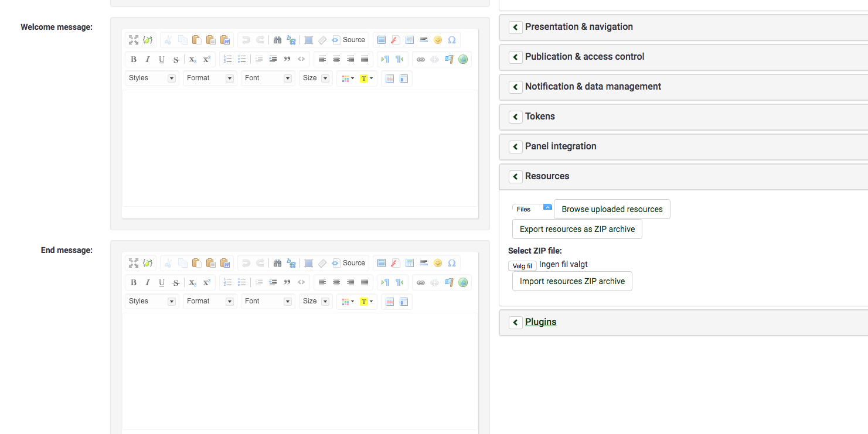The image size is (868, 434).
Task: Click Browse uploaded resources button
Action: coord(612,209)
